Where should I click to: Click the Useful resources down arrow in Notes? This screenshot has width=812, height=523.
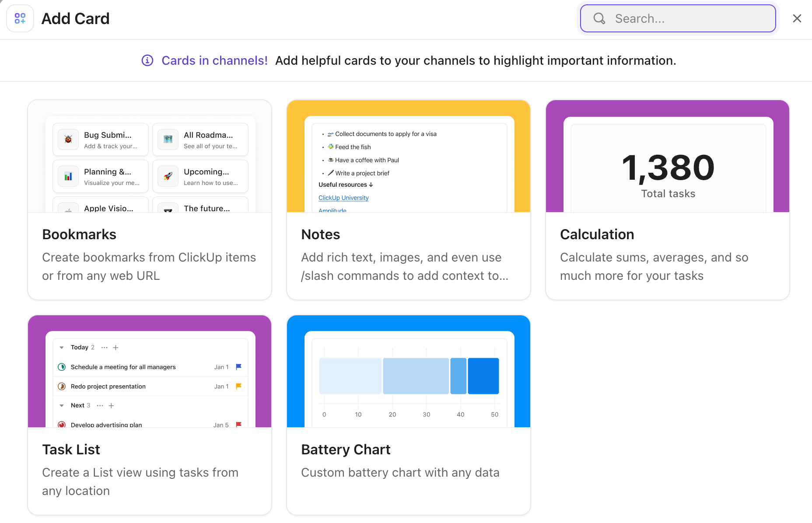pyautogui.click(x=371, y=185)
